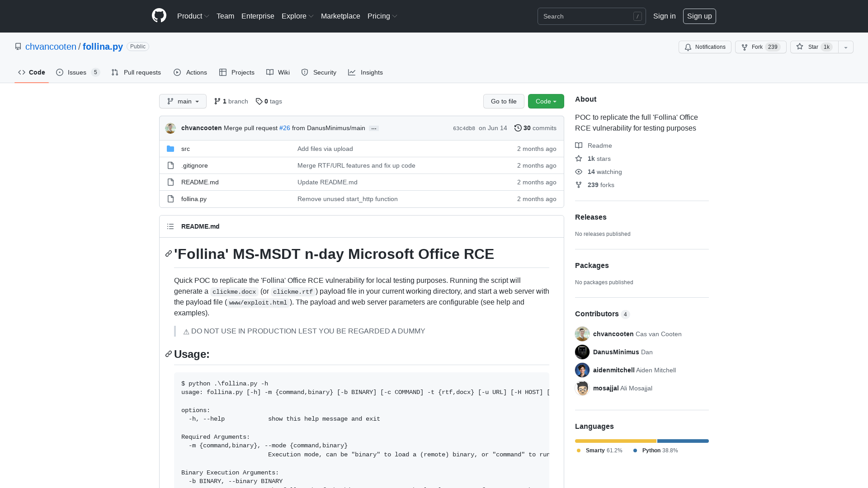The image size is (868, 488).
Task: Click the fork icon next to 239 forks
Action: click(x=579, y=185)
